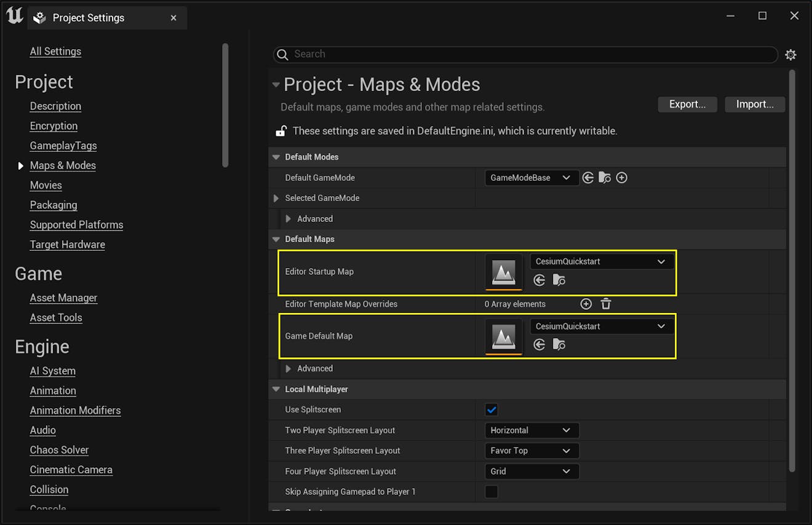Add element to Editor Template Map Overrides array
Screen dimensions: 812x525
586,303
